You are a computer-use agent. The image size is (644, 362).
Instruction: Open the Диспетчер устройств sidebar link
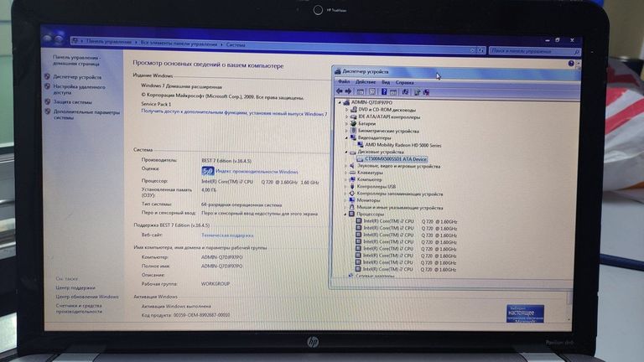coord(77,77)
